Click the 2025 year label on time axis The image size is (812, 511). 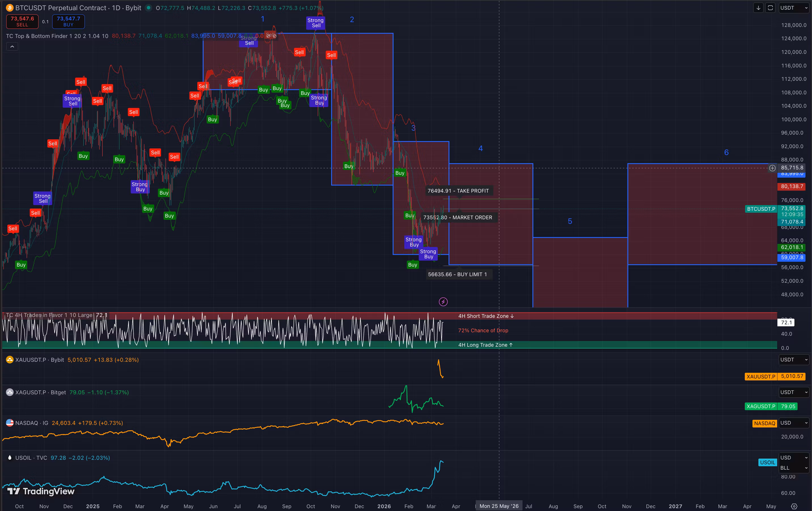coord(93,506)
